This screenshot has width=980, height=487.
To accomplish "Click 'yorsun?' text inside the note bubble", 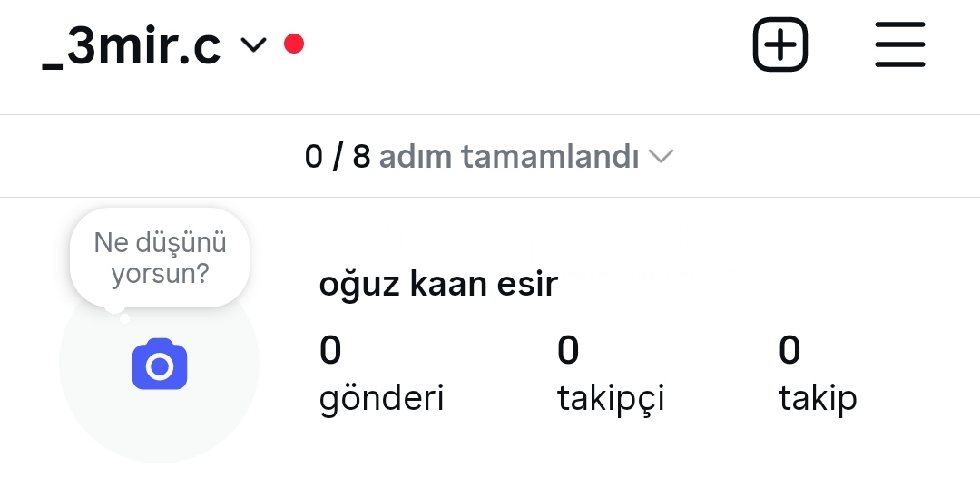I will (x=160, y=273).
